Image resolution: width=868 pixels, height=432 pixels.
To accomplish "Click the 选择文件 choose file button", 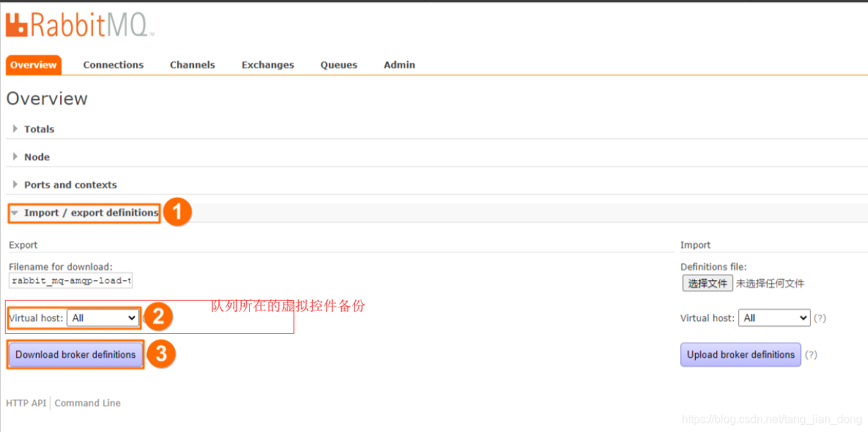I will [x=707, y=283].
